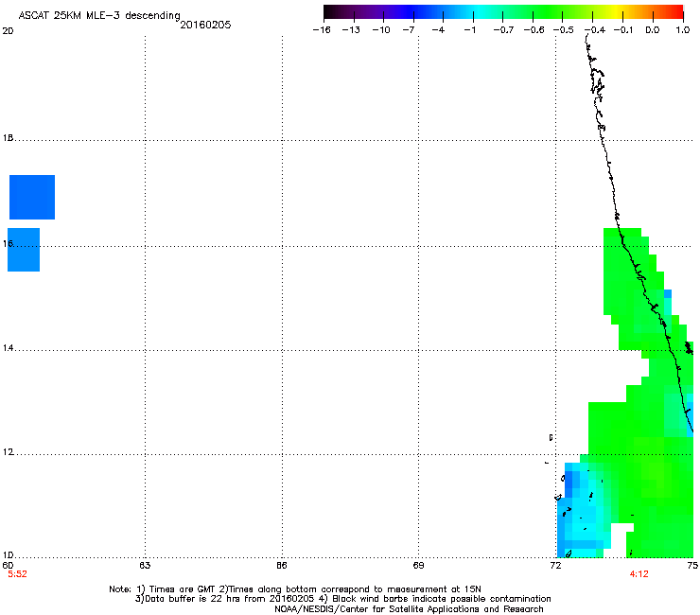Click the red time stamp '4:12'
Screen dimensions: 700x615
coord(639,574)
